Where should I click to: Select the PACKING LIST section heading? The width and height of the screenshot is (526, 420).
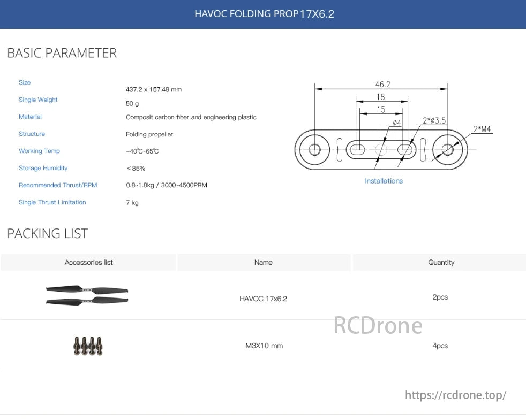(x=47, y=233)
